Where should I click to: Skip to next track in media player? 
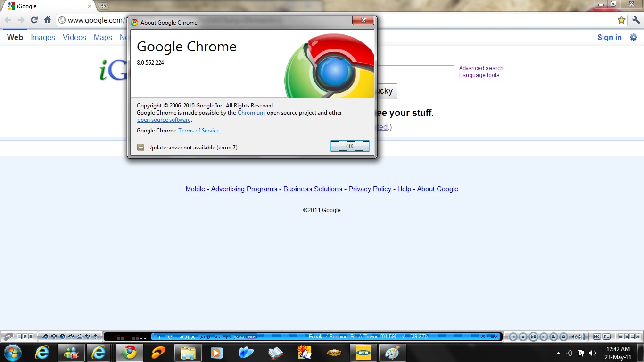click(544, 337)
